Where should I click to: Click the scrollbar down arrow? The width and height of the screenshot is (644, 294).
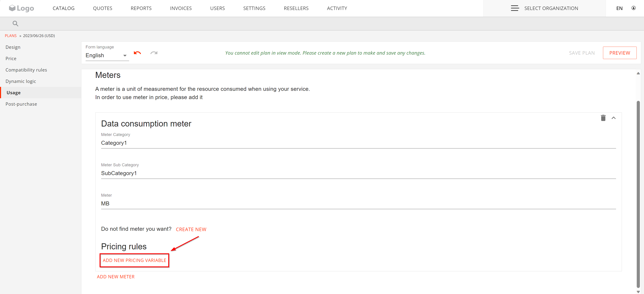pos(638,292)
